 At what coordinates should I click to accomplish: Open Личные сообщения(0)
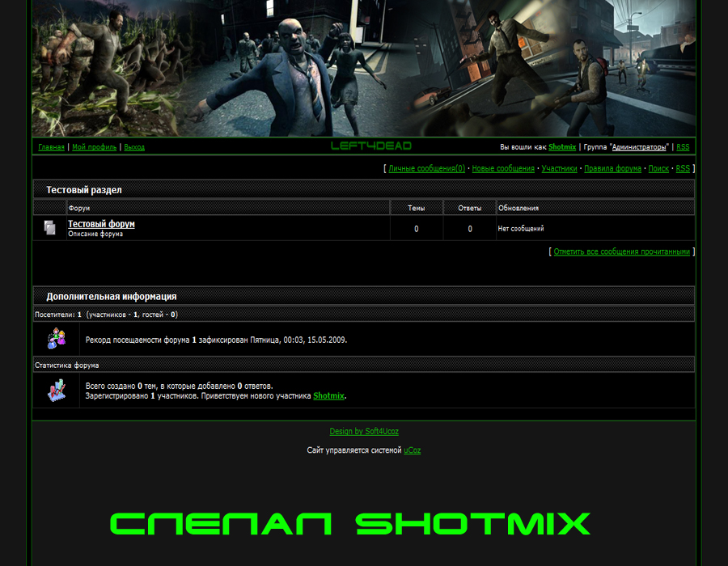[x=426, y=168]
